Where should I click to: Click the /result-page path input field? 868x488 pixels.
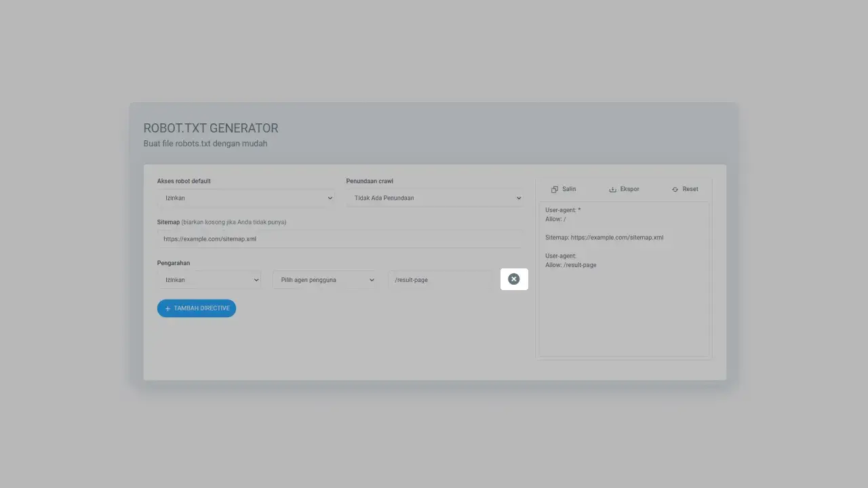[439, 279]
